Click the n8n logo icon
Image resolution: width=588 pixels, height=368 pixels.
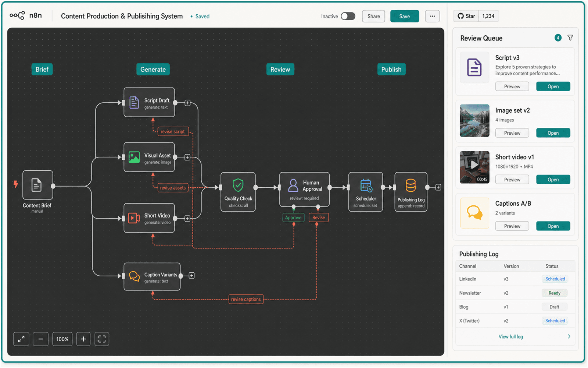17,15
